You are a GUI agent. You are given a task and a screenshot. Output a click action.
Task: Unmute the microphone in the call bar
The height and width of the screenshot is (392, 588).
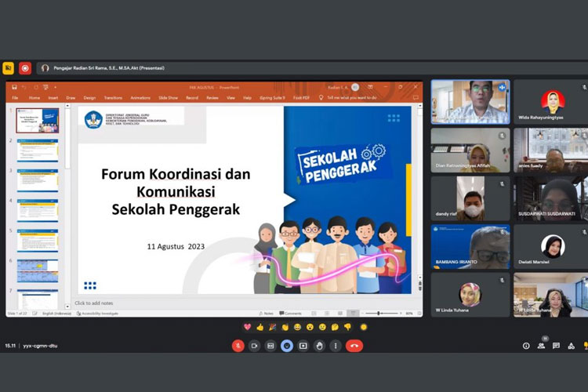click(238, 346)
